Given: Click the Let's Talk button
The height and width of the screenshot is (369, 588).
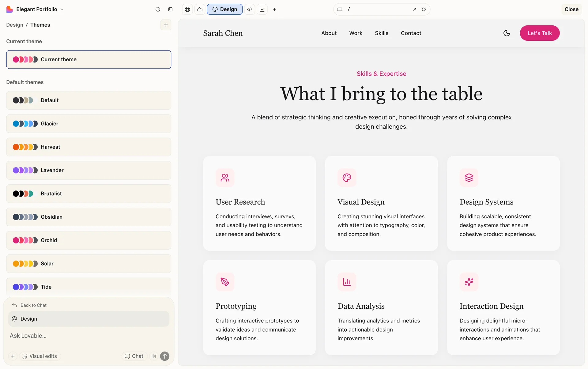Looking at the screenshot, I should coord(540,33).
